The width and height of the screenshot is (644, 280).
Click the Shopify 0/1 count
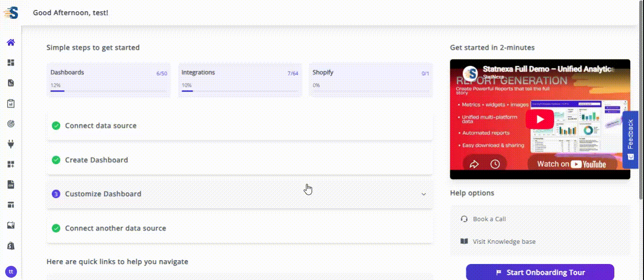tap(425, 74)
